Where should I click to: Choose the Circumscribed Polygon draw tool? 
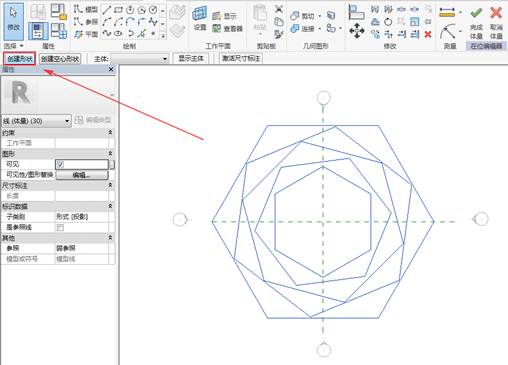pos(142,10)
